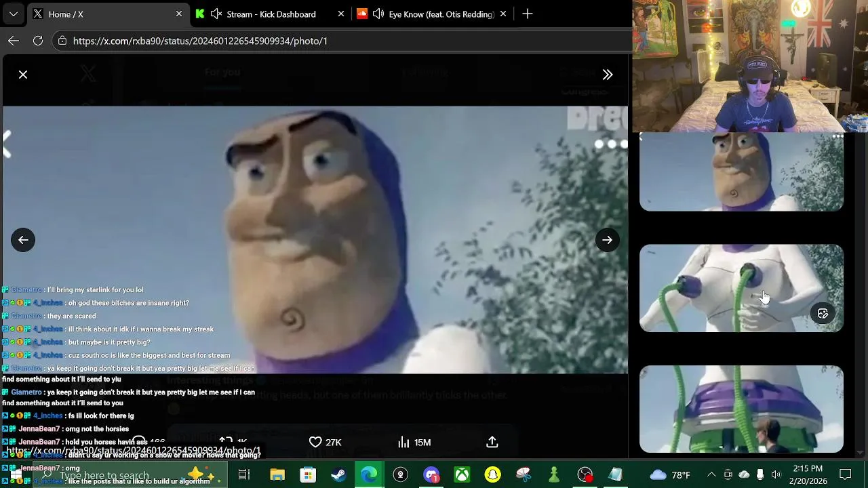Open the chess app taskbar icon
Viewport: 868px width, 488px height.
[x=554, y=475]
